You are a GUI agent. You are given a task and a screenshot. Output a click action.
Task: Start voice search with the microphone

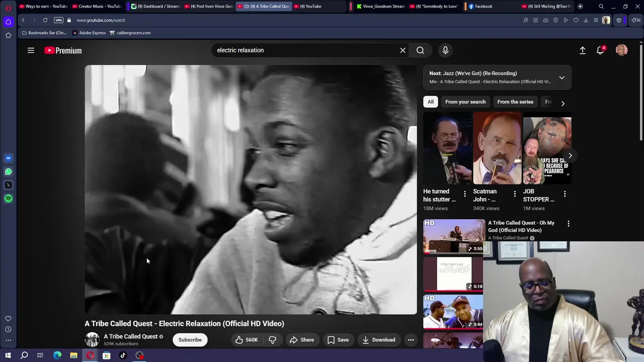pos(445,50)
